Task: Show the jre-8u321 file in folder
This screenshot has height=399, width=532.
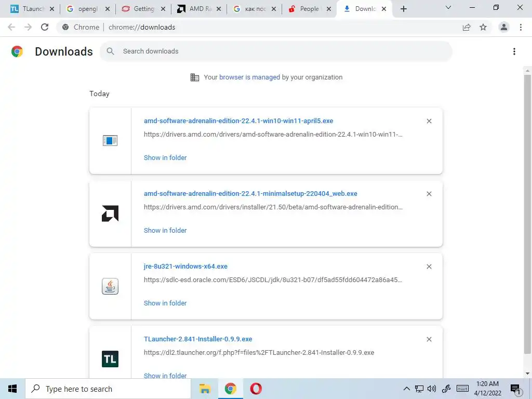Action: click(165, 303)
